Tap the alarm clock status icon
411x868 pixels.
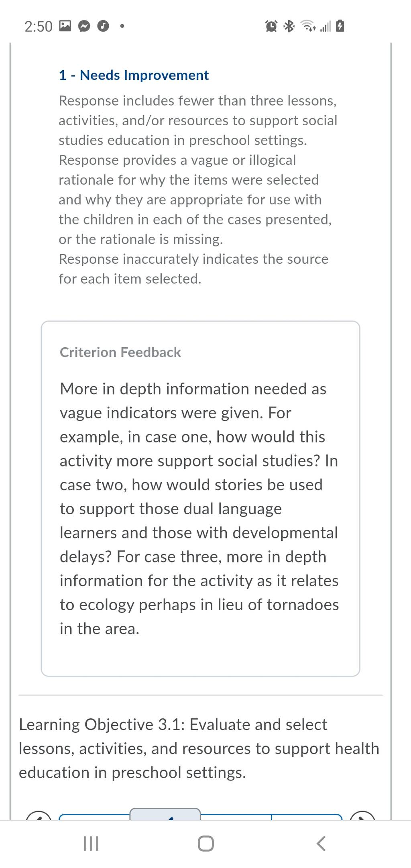pos(271,26)
